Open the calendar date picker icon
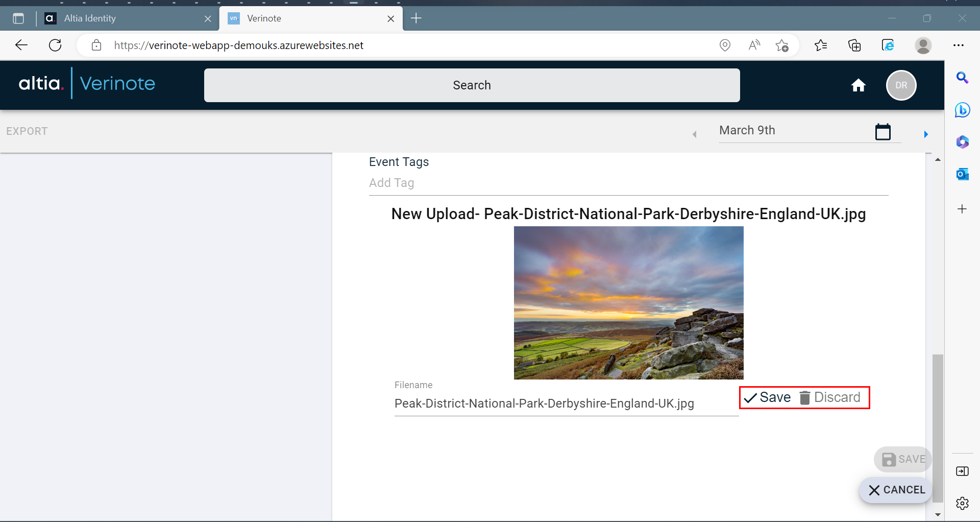Viewport: 980px width, 522px height. pyautogui.click(x=883, y=132)
